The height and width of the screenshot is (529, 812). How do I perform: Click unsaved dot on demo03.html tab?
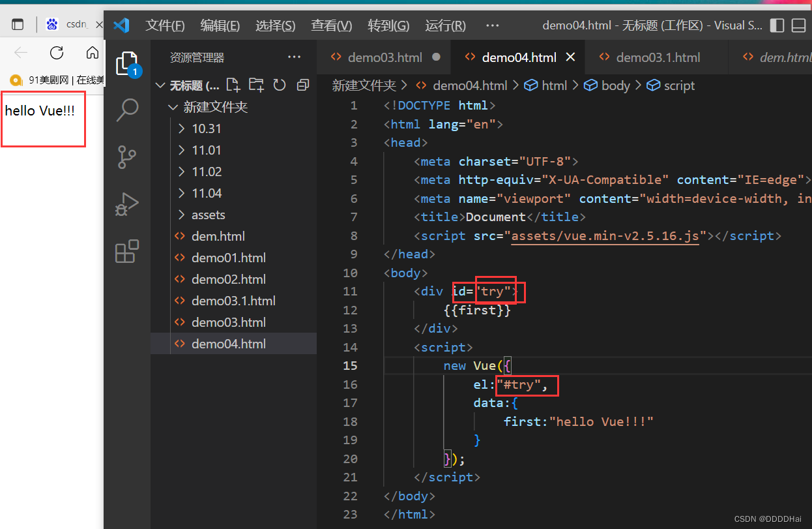click(436, 57)
